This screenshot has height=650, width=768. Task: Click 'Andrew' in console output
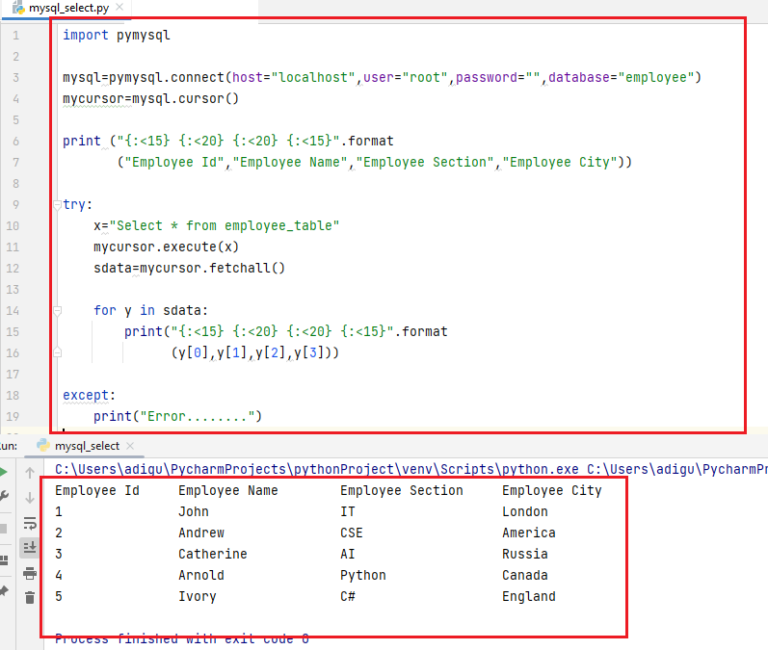coord(201,533)
